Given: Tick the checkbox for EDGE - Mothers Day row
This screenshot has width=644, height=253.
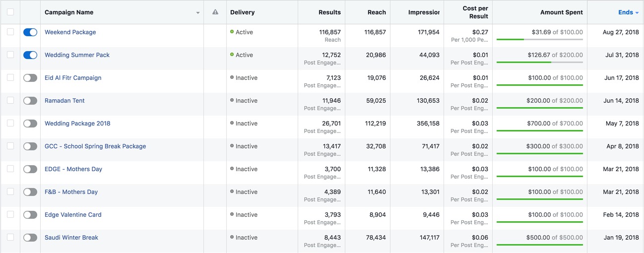Looking at the screenshot, I should click(10, 169).
